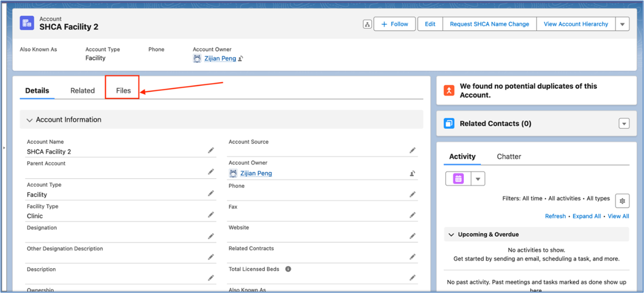Edit Account Type pencil icon
This screenshot has height=293, width=644.
(211, 193)
